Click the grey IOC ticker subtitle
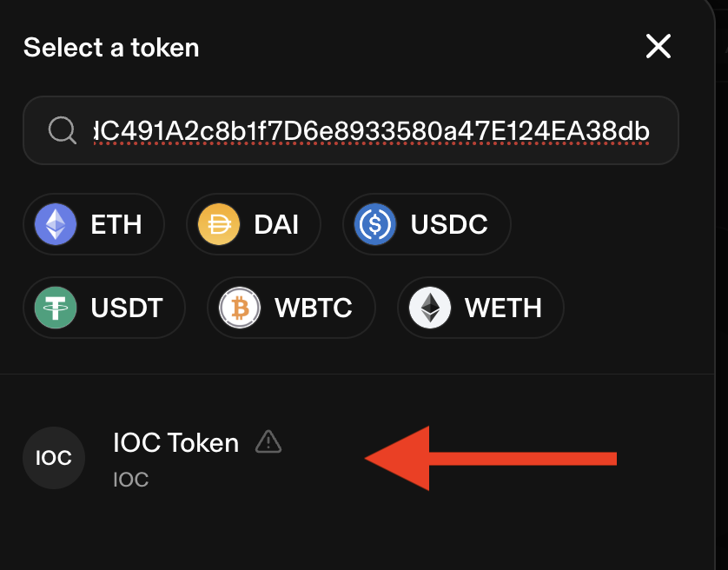This screenshot has width=728, height=570. [x=131, y=479]
